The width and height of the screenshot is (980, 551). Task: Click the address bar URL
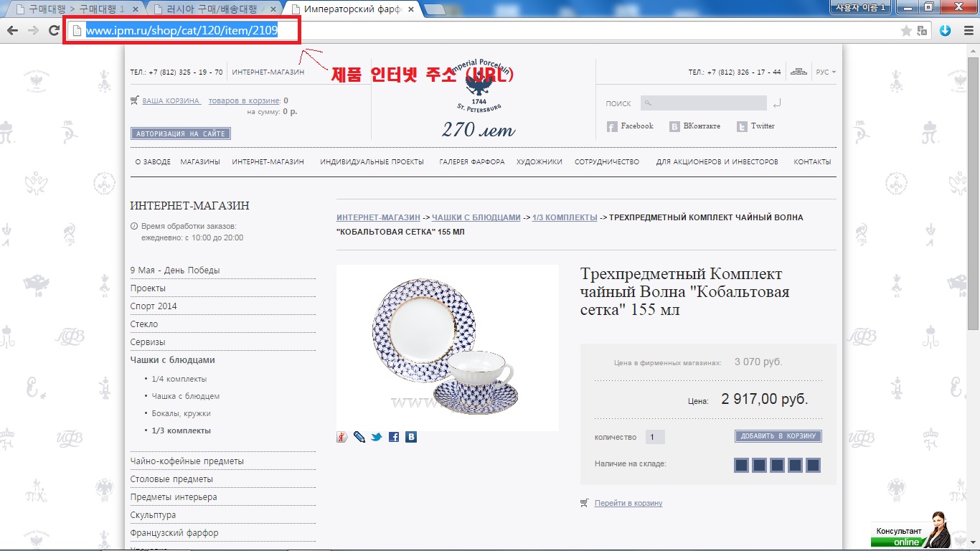pos(182,31)
